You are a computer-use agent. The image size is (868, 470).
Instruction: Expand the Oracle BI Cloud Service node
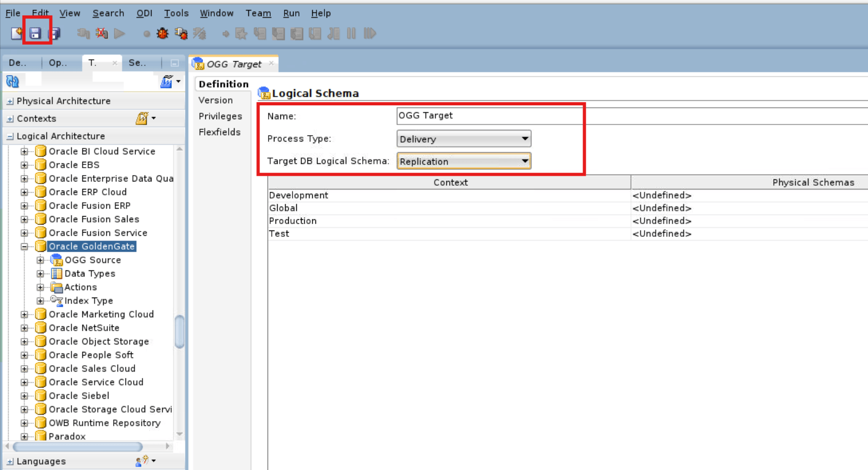pyautogui.click(x=24, y=152)
